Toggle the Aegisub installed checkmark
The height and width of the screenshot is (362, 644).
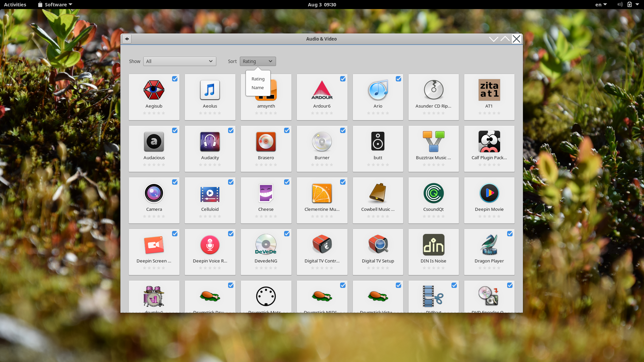point(175,79)
